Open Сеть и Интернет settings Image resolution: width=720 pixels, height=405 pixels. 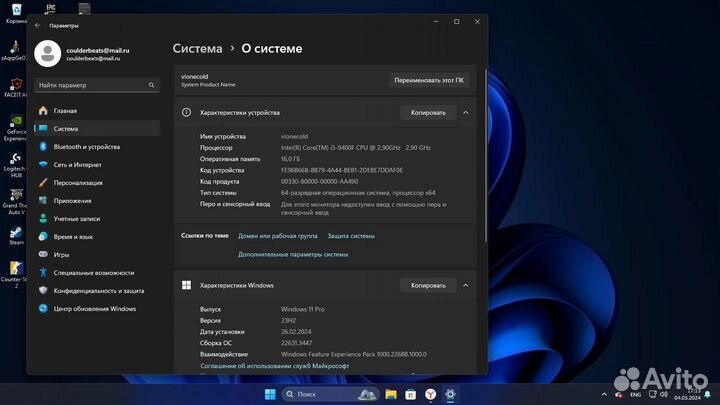pos(97,164)
